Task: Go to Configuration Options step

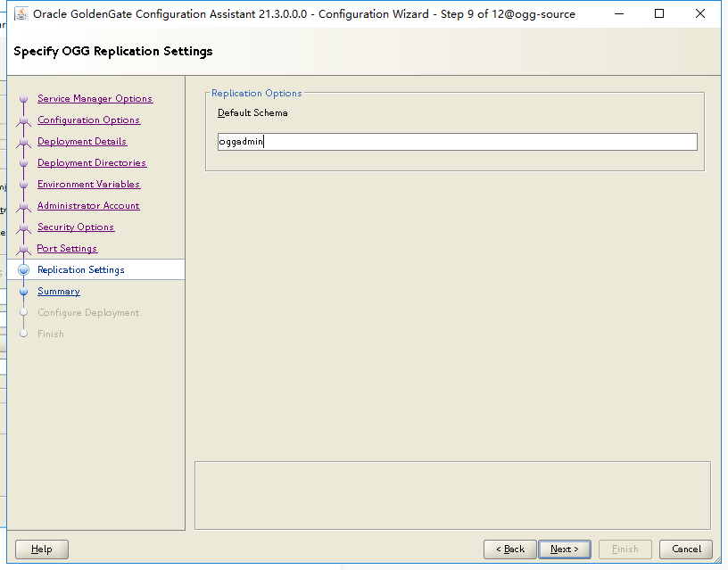Action: (88, 120)
